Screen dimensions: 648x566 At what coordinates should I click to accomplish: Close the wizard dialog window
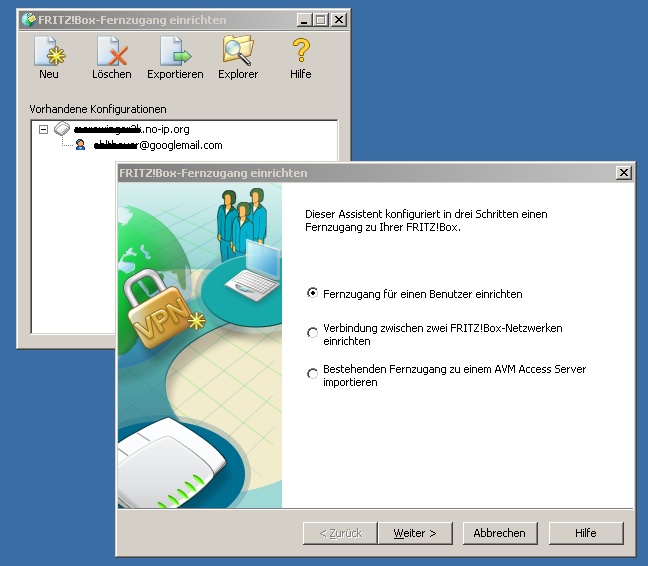(x=624, y=173)
